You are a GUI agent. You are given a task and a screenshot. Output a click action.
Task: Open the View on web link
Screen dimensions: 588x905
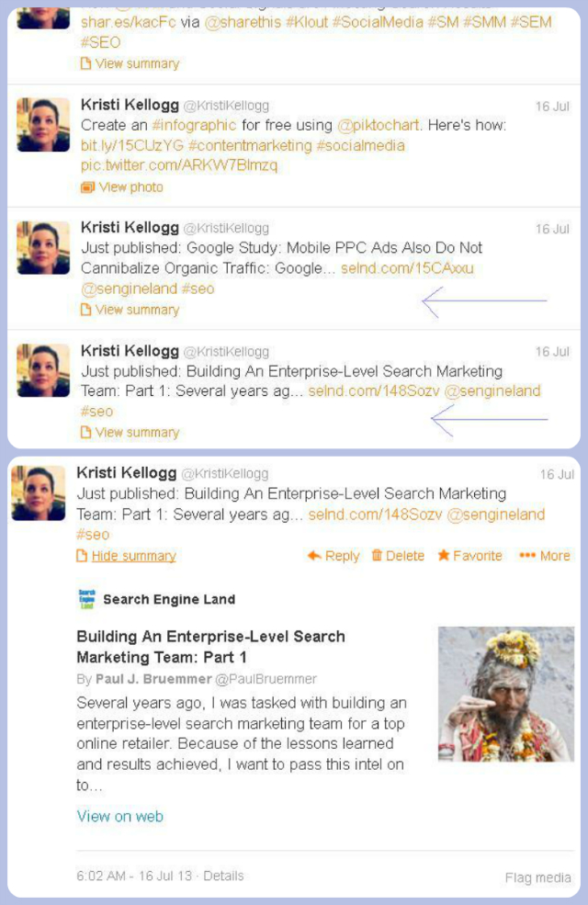click(120, 816)
